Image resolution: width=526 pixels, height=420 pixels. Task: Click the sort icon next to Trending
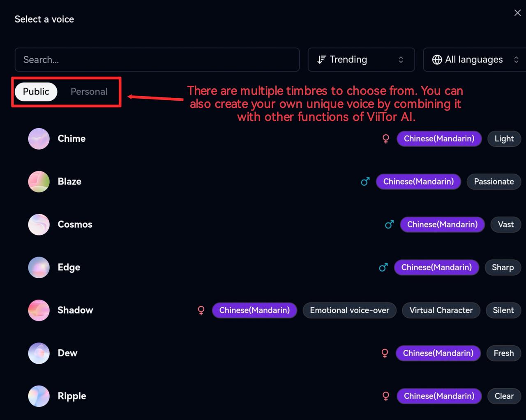[x=321, y=60]
